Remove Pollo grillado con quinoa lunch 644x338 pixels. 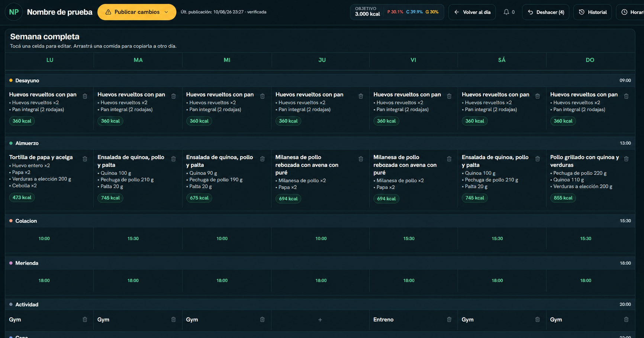(626, 159)
